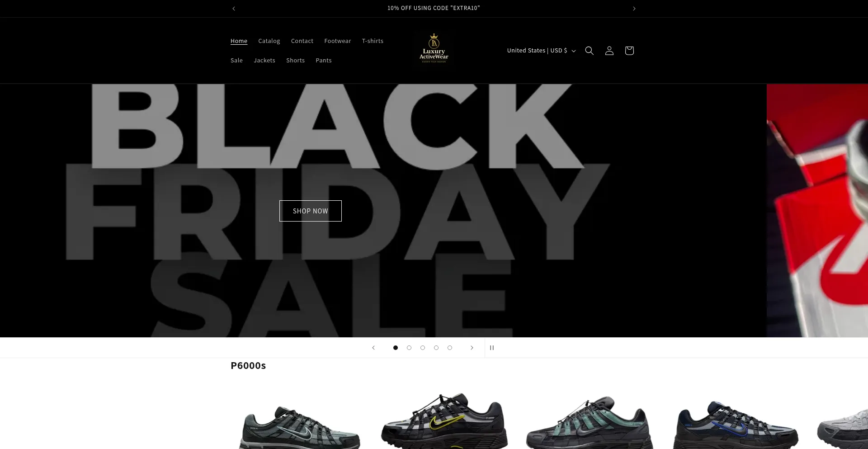Select the fifth slideshow dot
The width and height of the screenshot is (868, 449).
450,348
